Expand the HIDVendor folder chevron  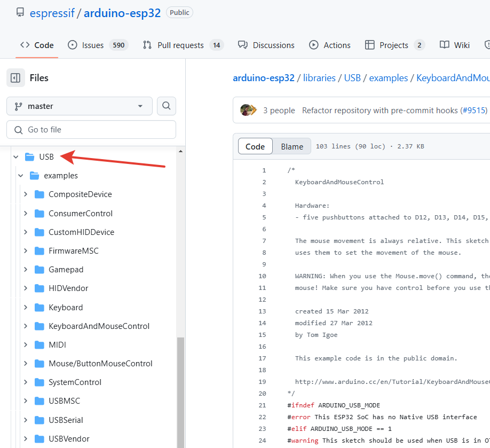26,288
